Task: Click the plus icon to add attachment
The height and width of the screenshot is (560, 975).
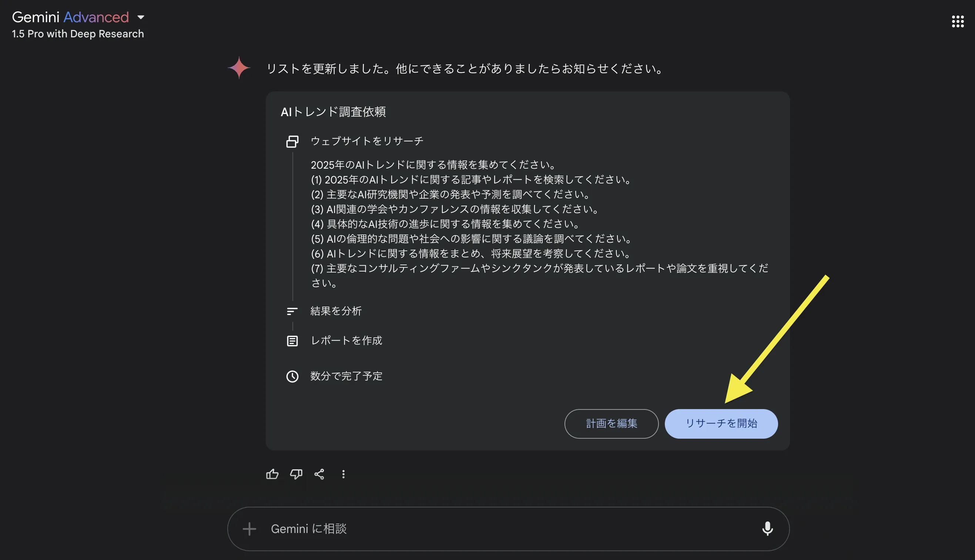Action: (x=249, y=529)
